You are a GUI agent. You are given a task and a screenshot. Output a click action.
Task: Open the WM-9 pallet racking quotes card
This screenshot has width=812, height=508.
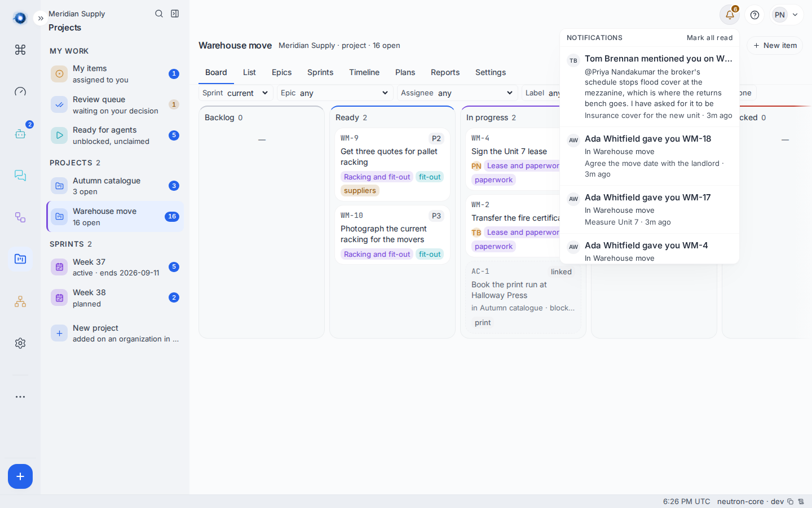click(x=392, y=164)
